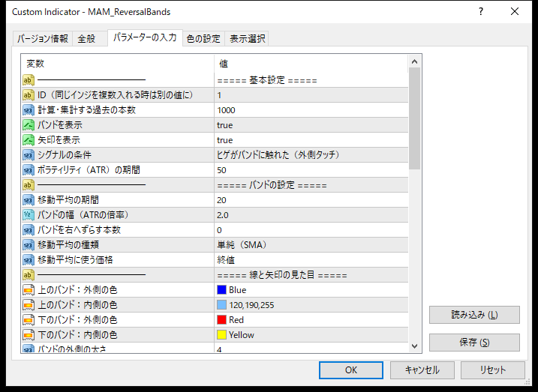Screen dimensions: 538x392
Task: Click the integer icon of バンドを右へずらす本数
Action: coord(29,230)
